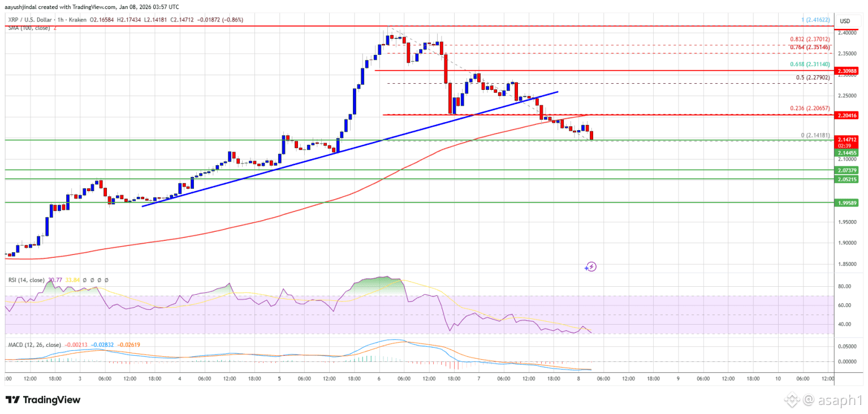Select the 0.5 (2.27902) Fibonacci label
Viewport: 868px width, 414px height.
click(813, 77)
